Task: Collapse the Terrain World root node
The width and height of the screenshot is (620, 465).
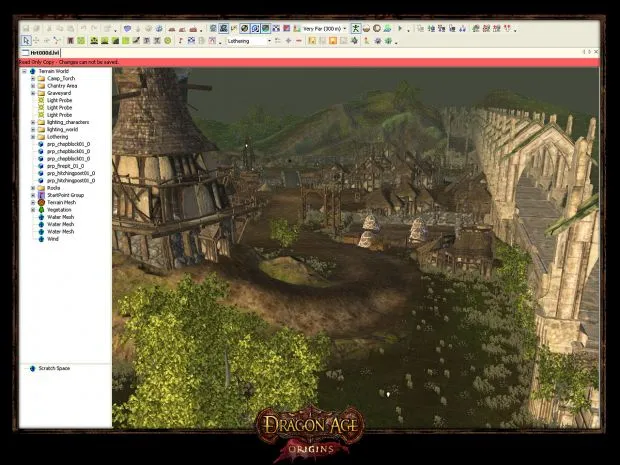Action: click(25, 72)
